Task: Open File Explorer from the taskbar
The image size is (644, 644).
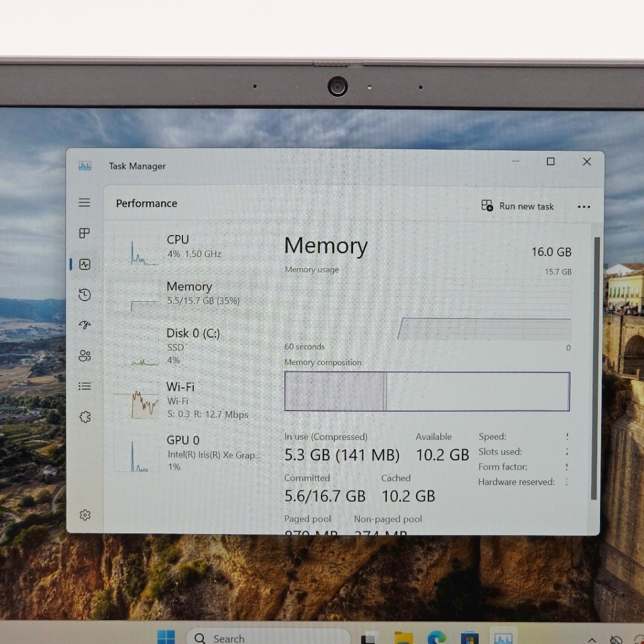Action: 403,638
